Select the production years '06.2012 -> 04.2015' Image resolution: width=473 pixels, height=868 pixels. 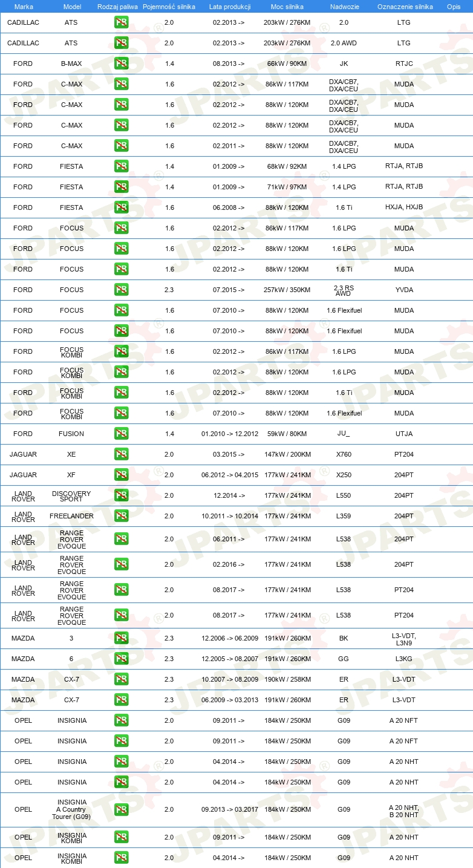[x=230, y=475]
